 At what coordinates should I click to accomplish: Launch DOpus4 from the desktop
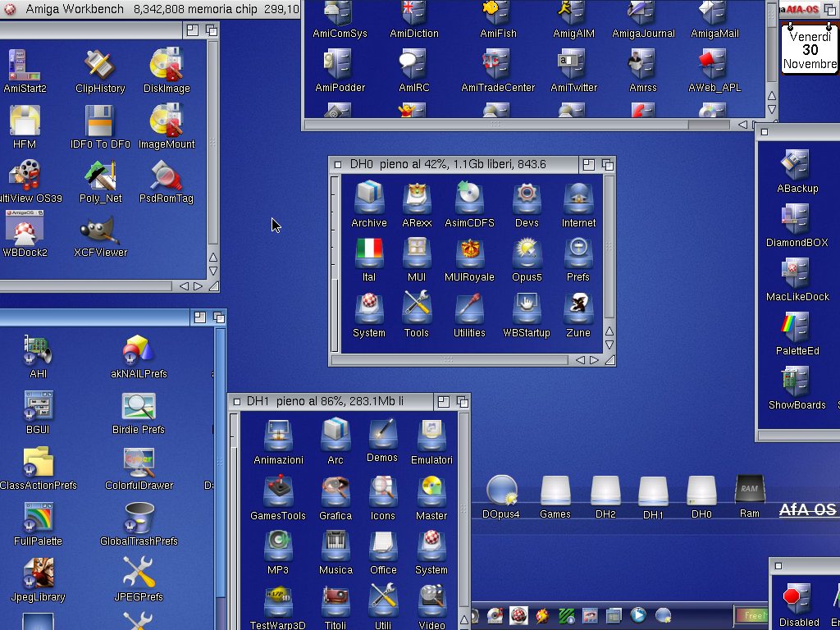pos(500,491)
